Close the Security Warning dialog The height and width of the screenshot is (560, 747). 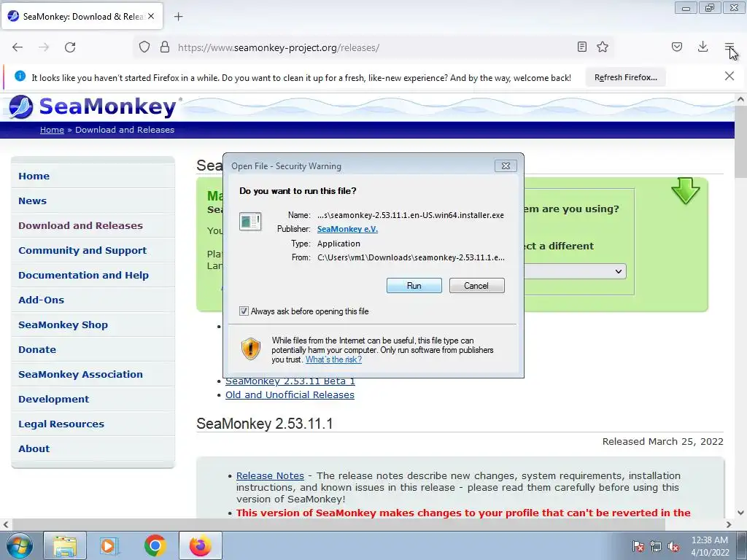pyautogui.click(x=506, y=166)
